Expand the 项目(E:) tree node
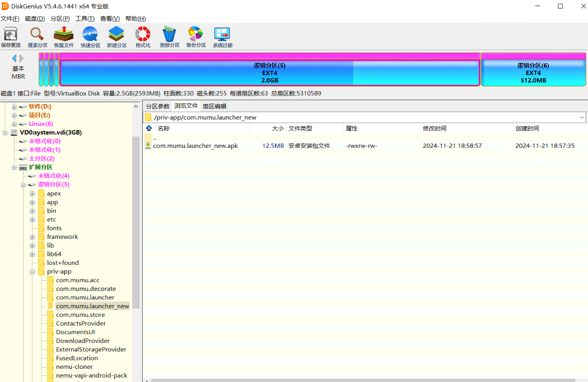Screen dimensions: 588x382 pyautogui.click(x=14, y=115)
